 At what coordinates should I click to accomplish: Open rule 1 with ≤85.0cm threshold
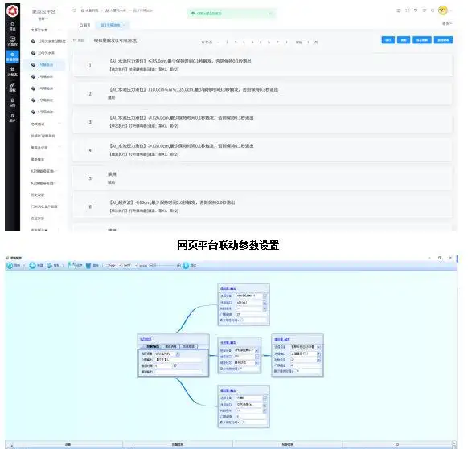click(262, 65)
